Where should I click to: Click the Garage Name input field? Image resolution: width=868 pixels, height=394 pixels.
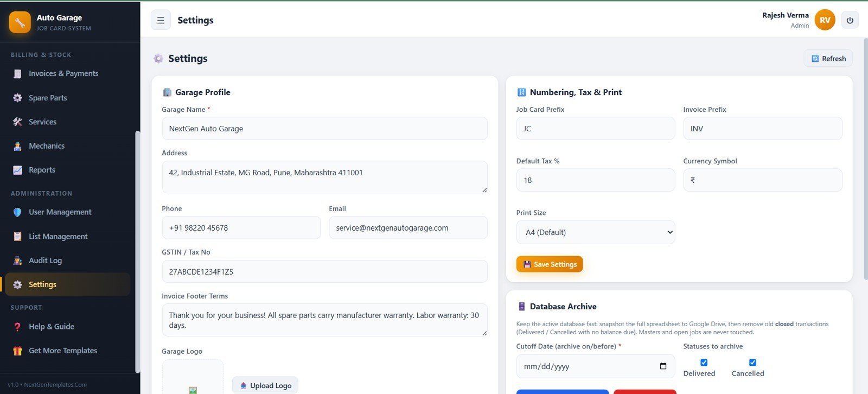(x=324, y=129)
